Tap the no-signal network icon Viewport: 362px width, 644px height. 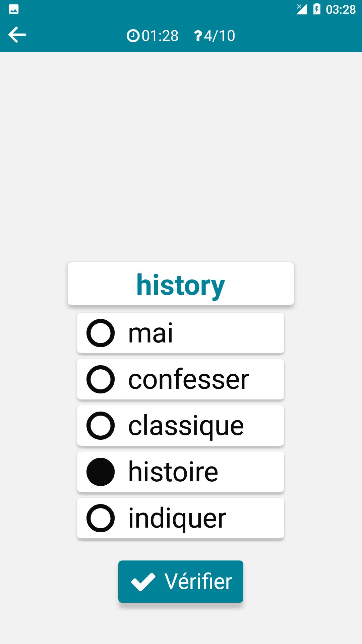[x=301, y=9]
